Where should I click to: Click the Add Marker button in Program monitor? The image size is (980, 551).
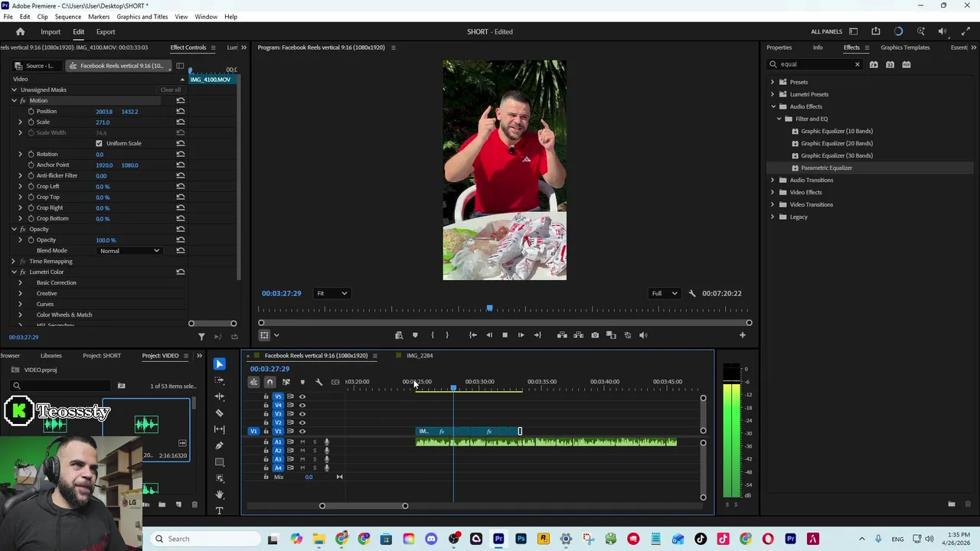click(415, 335)
